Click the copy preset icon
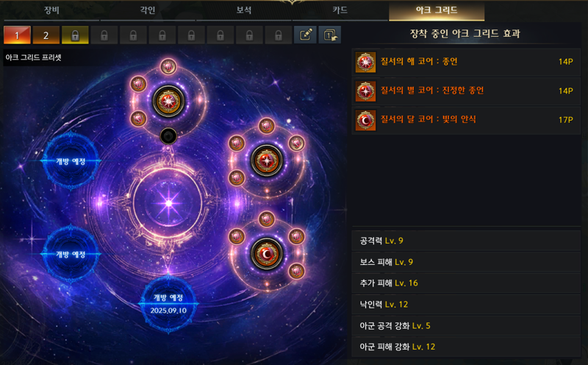 point(329,35)
